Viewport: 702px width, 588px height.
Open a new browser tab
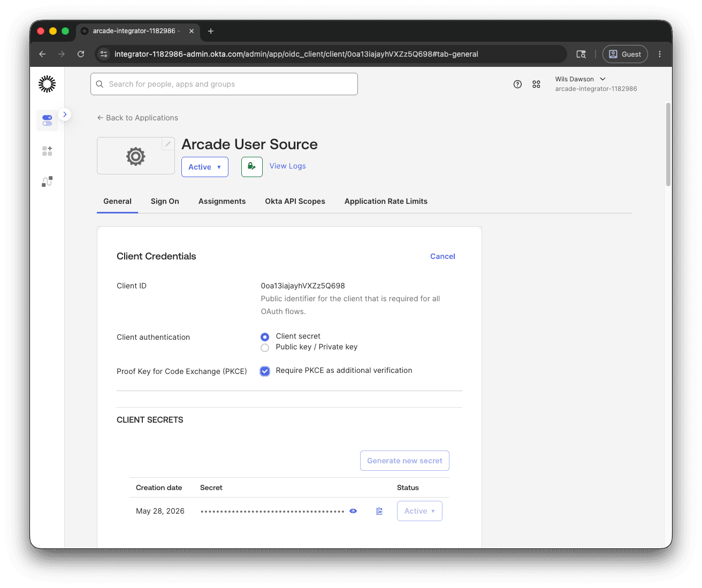(x=211, y=31)
